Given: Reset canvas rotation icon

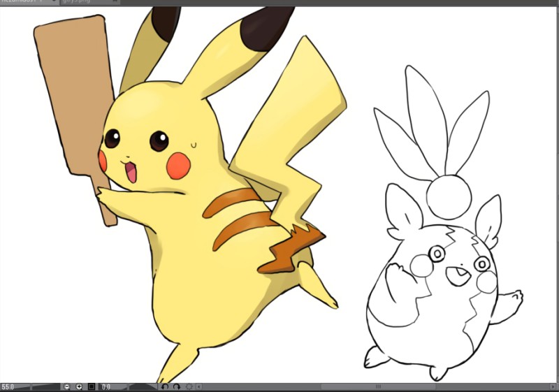Looking at the screenshot, I should point(189,386).
